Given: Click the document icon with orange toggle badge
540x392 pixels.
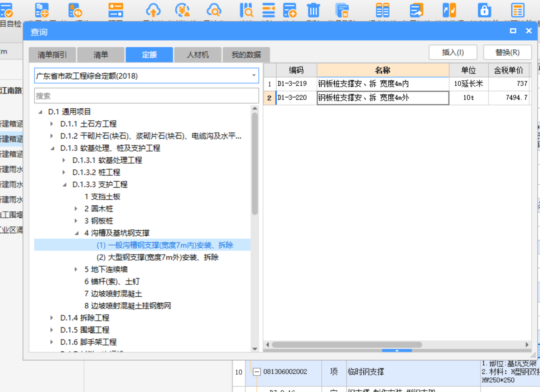Looking at the screenshot, I should (75, 11).
